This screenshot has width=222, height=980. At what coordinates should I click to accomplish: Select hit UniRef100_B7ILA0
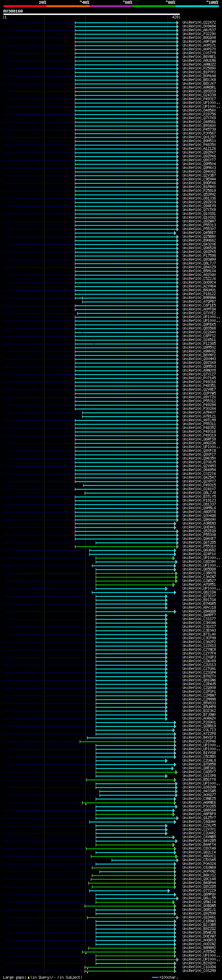[x=199, y=634]
